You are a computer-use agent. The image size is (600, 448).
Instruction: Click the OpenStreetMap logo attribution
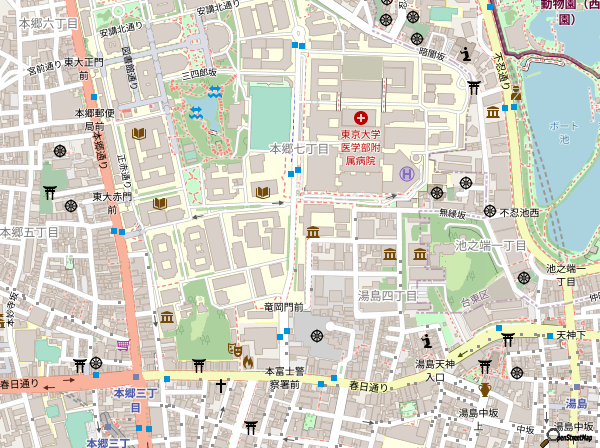(571, 435)
